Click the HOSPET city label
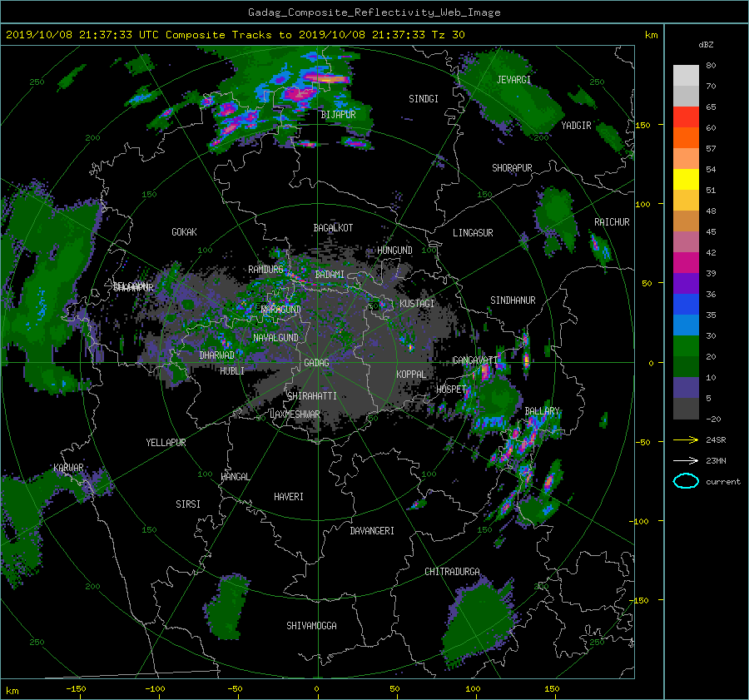 pos(451,390)
